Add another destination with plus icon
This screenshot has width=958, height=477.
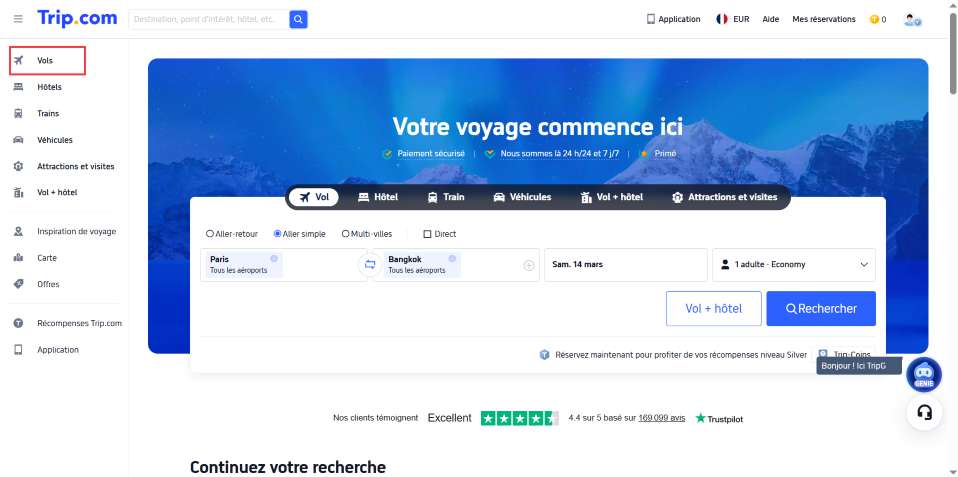click(x=529, y=265)
